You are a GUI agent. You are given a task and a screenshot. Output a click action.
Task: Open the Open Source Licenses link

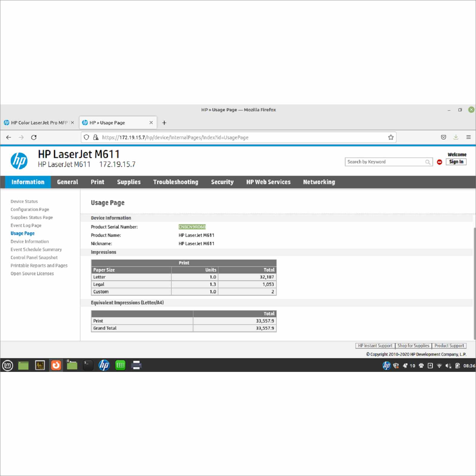pos(32,274)
